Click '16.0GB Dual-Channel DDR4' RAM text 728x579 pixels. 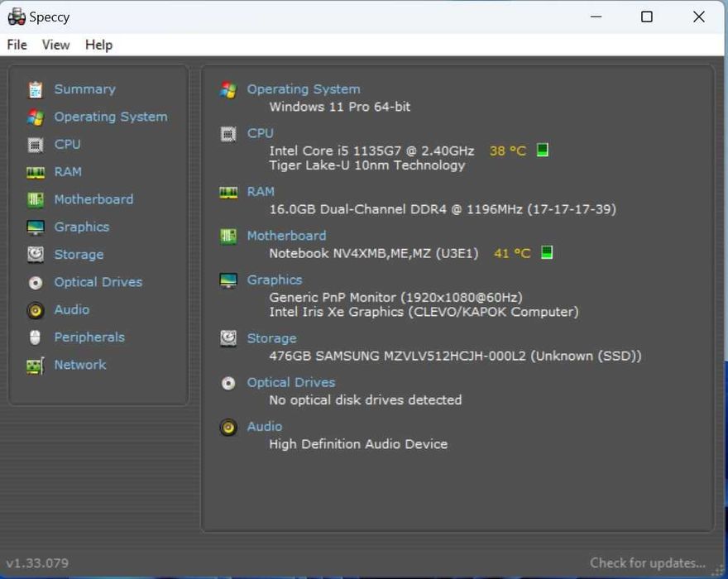[358, 209]
